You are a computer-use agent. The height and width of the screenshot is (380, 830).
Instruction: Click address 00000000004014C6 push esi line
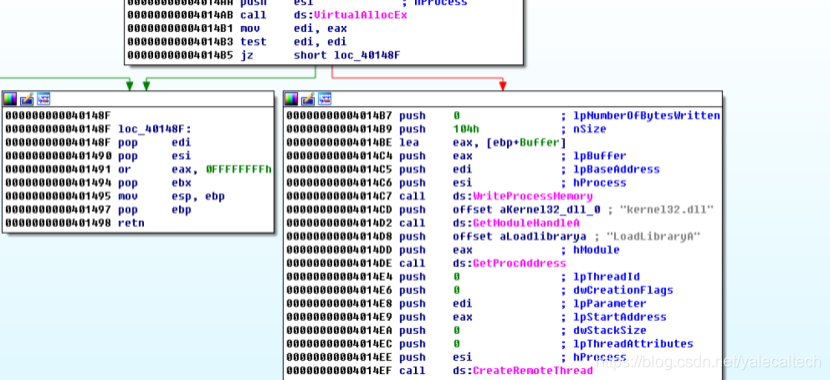click(x=456, y=183)
